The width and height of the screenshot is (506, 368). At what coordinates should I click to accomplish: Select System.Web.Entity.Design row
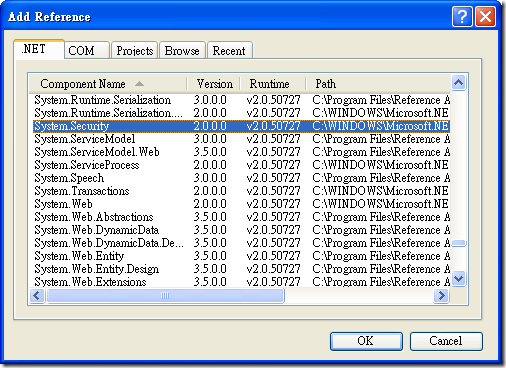point(241,269)
